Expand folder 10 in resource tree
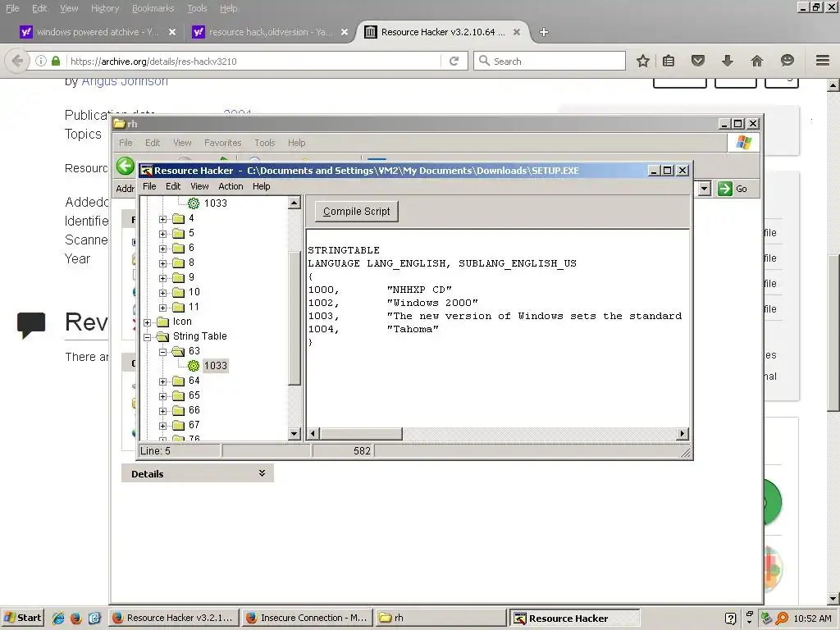 click(163, 293)
